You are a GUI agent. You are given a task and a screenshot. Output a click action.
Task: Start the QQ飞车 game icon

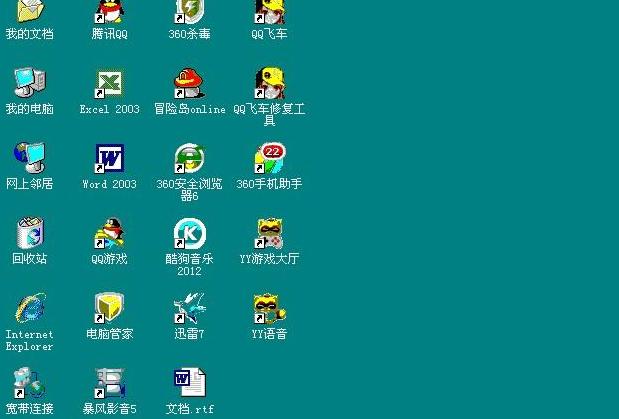tap(269, 11)
